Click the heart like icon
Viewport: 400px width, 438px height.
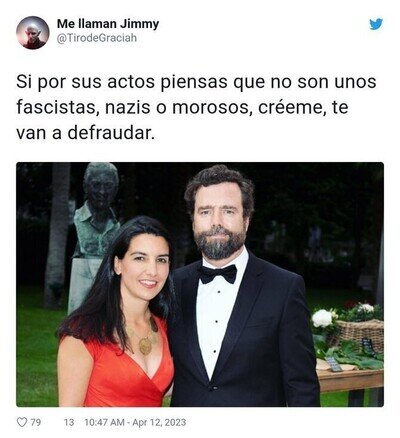[x=22, y=422]
